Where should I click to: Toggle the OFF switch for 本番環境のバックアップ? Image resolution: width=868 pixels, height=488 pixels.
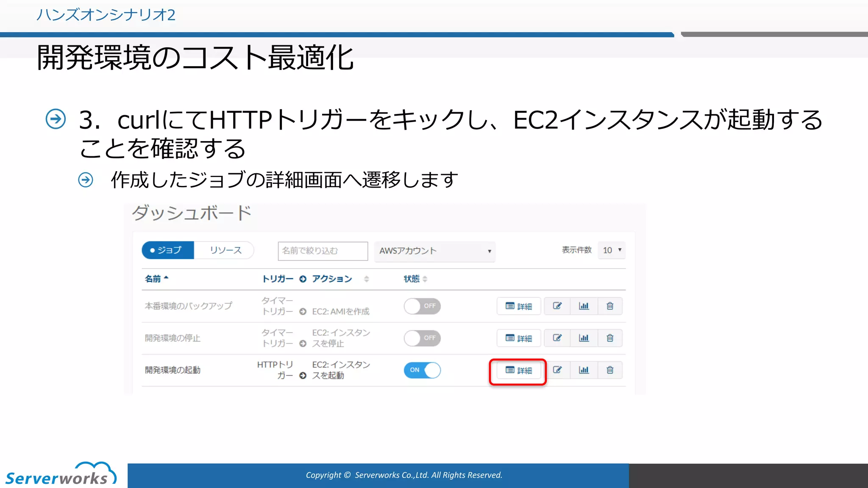[422, 306]
